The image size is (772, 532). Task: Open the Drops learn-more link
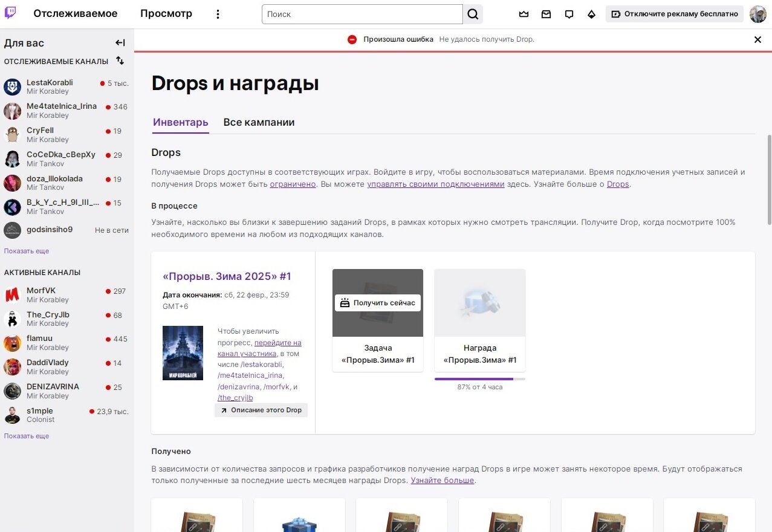tap(618, 184)
